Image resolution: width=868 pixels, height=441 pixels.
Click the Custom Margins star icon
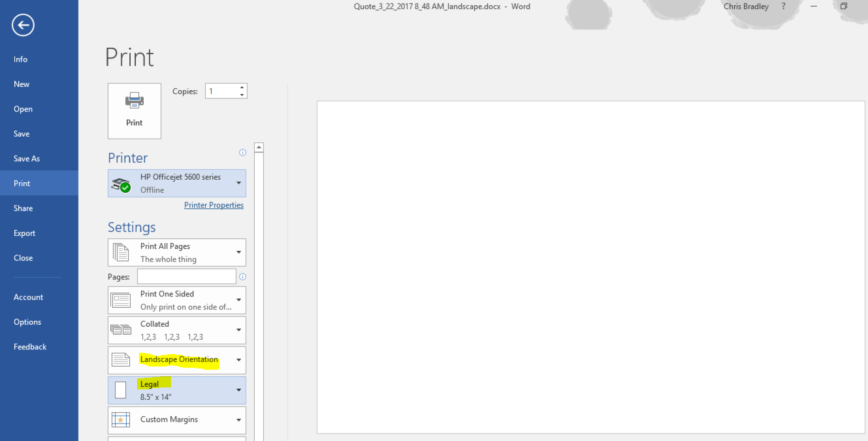click(121, 420)
